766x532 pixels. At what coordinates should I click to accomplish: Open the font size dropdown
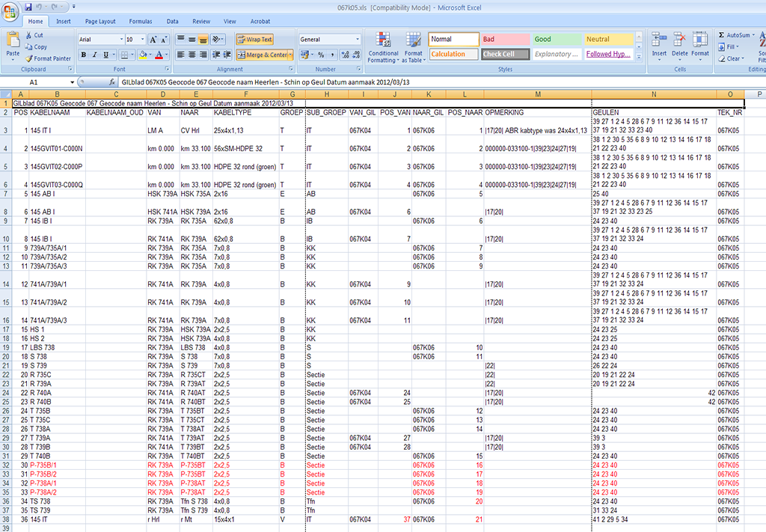point(143,40)
